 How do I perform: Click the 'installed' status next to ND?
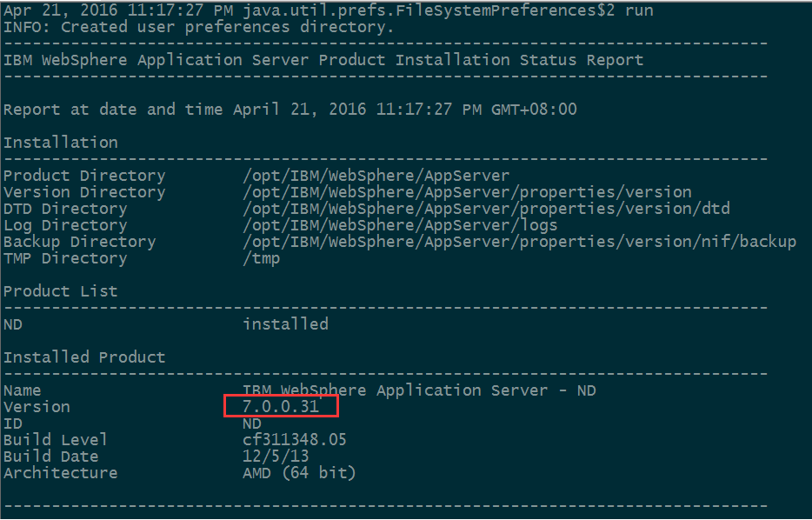(x=285, y=324)
